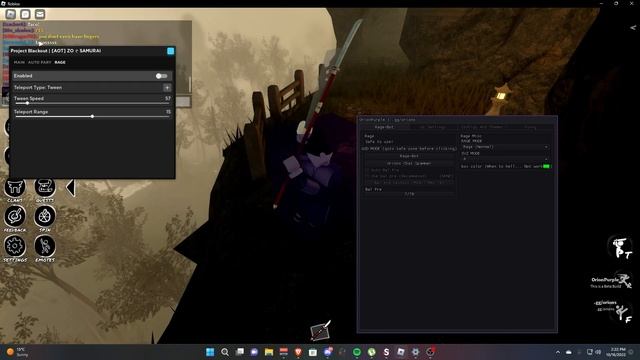Open the second mode dropdown under Rage Misc

point(505,159)
